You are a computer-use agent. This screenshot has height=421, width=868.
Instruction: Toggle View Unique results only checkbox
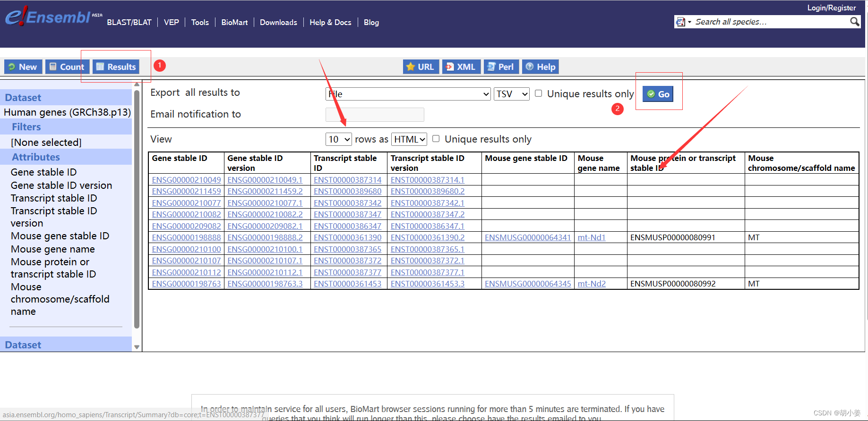pyautogui.click(x=436, y=139)
